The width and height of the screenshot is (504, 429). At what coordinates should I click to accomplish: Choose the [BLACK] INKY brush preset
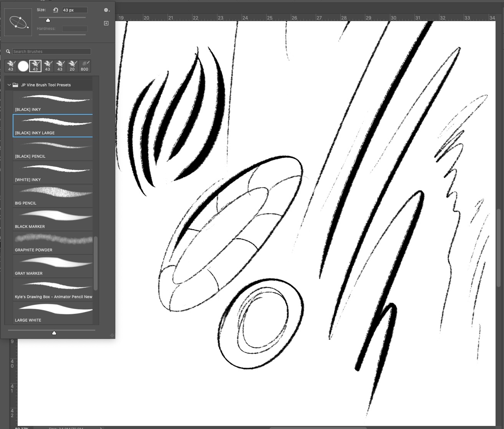pyautogui.click(x=53, y=102)
